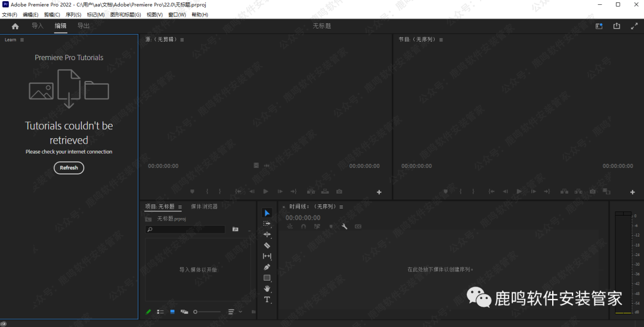Select the Selection arrow tool

[x=267, y=213]
